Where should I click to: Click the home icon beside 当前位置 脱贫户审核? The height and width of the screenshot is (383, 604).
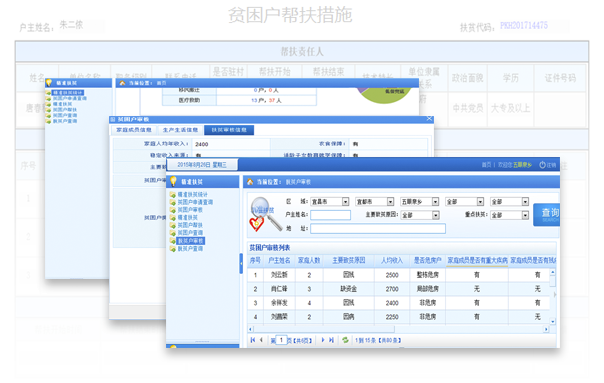[250, 181]
